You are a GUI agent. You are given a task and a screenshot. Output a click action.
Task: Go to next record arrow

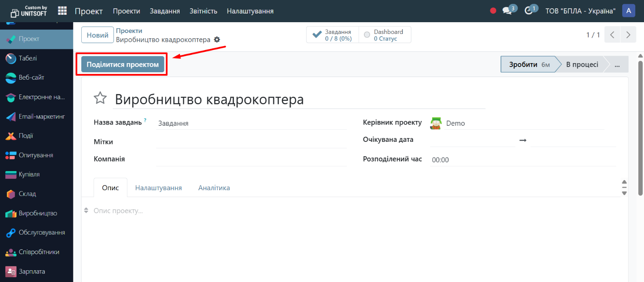[x=628, y=35]
